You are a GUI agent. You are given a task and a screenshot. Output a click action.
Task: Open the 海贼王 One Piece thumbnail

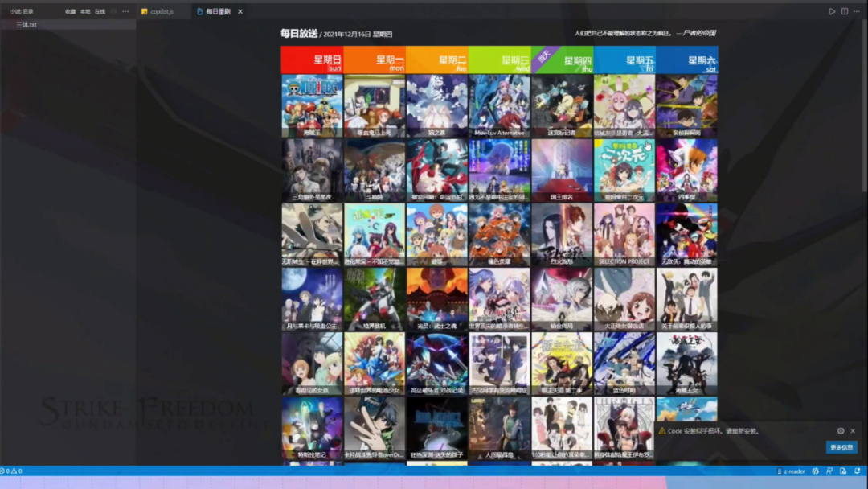(312, 106)
